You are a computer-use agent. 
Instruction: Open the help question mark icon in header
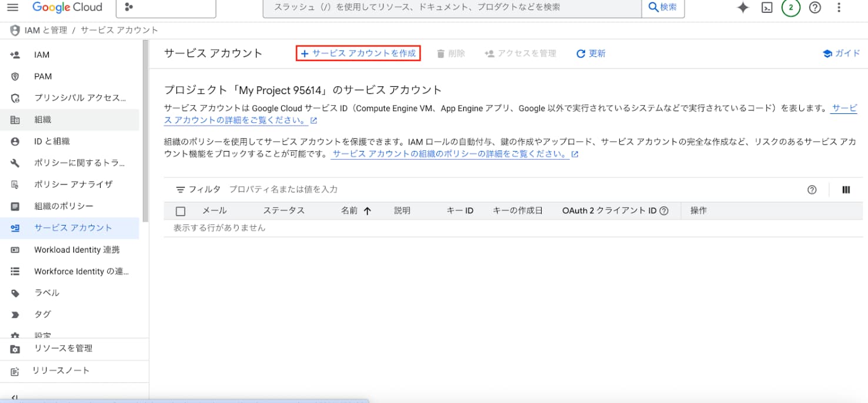click(815, 8)
